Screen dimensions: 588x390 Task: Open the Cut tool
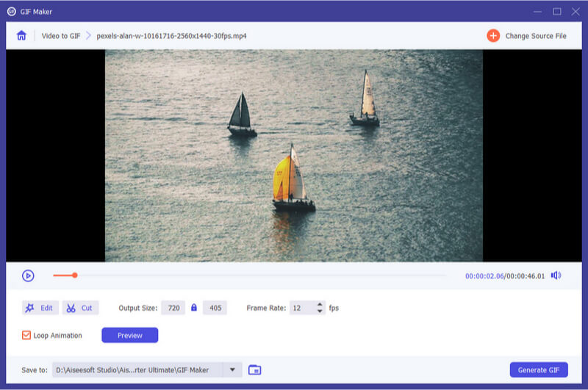pos(80,308)
